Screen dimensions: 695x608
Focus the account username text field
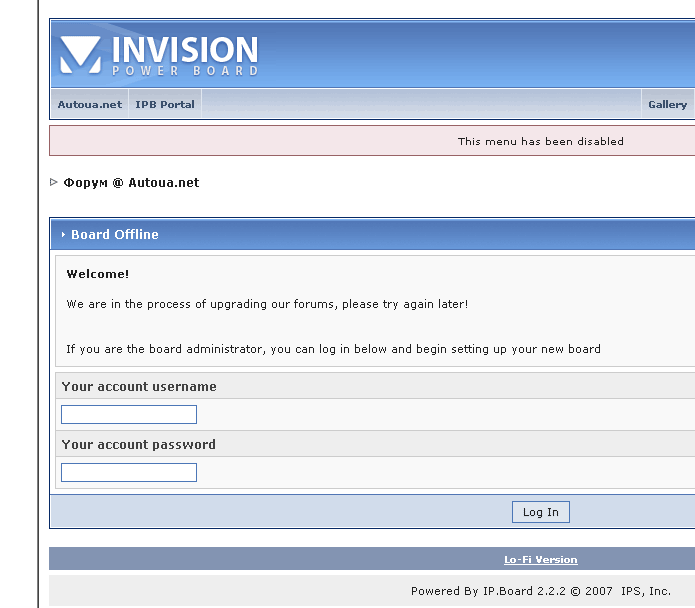click(x=129, y=414)
